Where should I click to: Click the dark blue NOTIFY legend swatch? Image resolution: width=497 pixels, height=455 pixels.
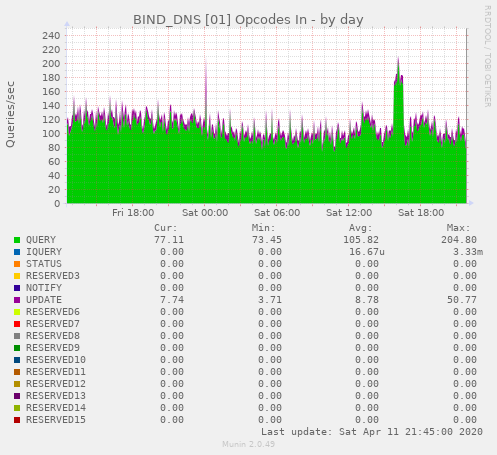pos(17,288)
